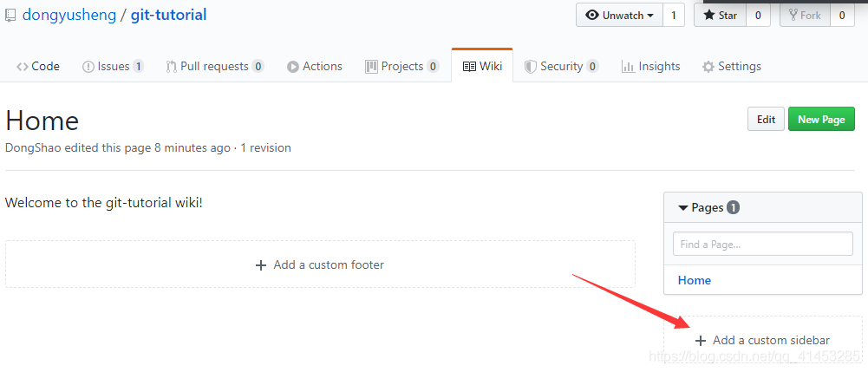Image resolution: width=868 pixels, height=372 pixels.
Task: Click the Insights graph icon
Action: [628, 67]
